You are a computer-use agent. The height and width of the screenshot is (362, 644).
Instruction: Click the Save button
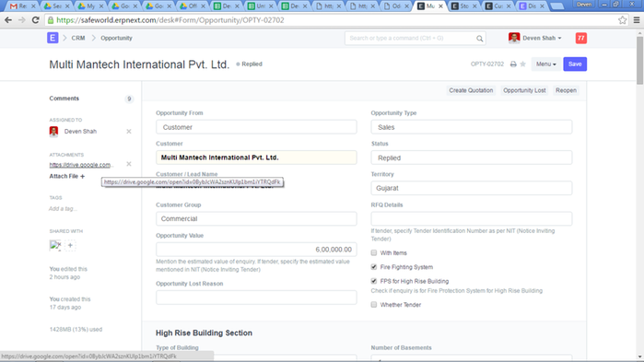[575, 64]
